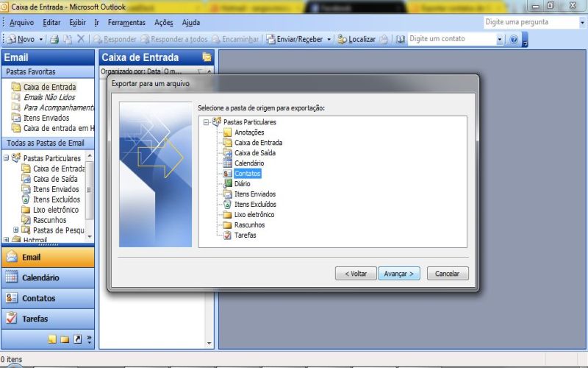The width and height of the screenshot is (588, 368).
Task: Collapse Pastas Particulares in navigation pane
Action: coord(6,158)
